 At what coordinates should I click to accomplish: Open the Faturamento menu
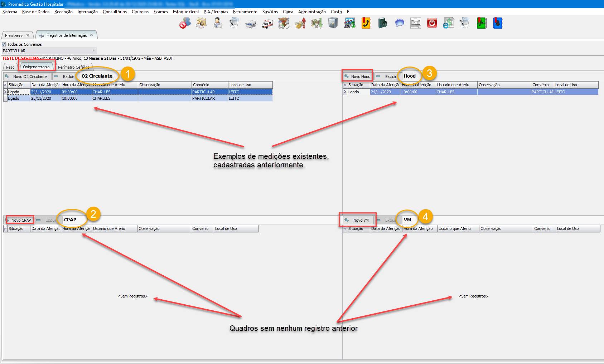point(245,12)
